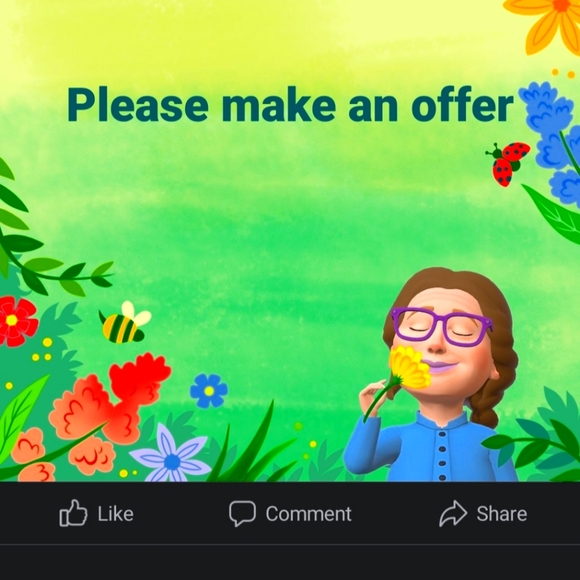Click the red flower with yellow center

tap(16, 320)
